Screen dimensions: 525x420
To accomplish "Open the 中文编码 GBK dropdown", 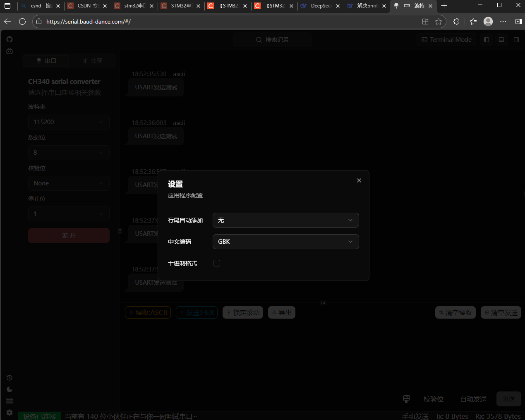I will click(285, 242).
